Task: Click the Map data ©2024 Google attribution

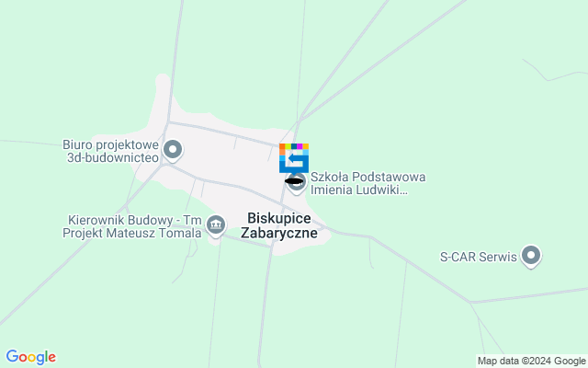Action: [x=531, y=362]
